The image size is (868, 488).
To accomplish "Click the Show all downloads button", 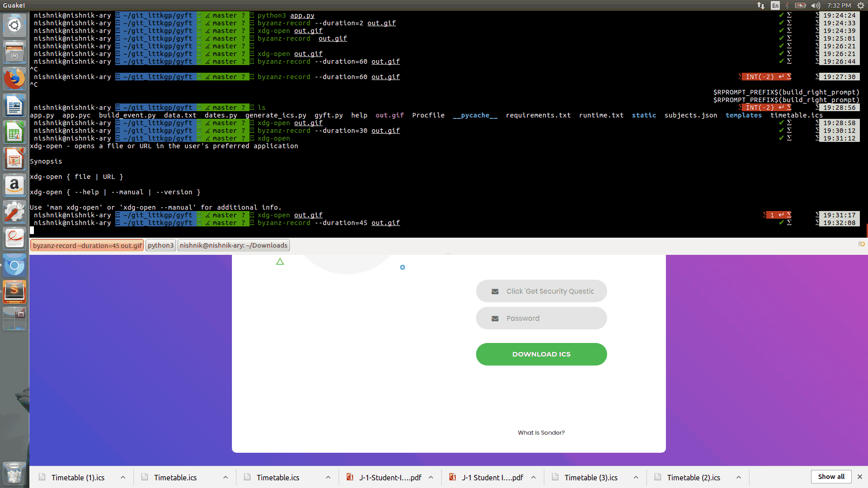I will (831, 477).
